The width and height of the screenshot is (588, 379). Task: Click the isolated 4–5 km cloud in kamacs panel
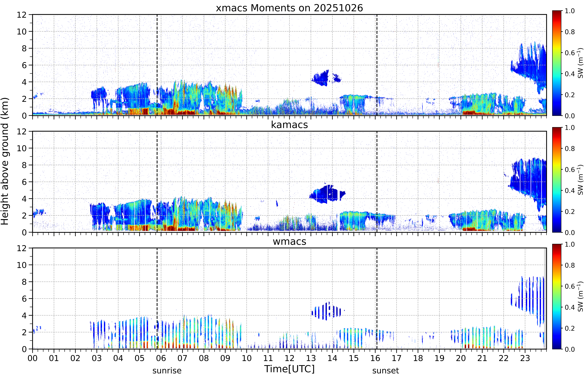[327, 194]
